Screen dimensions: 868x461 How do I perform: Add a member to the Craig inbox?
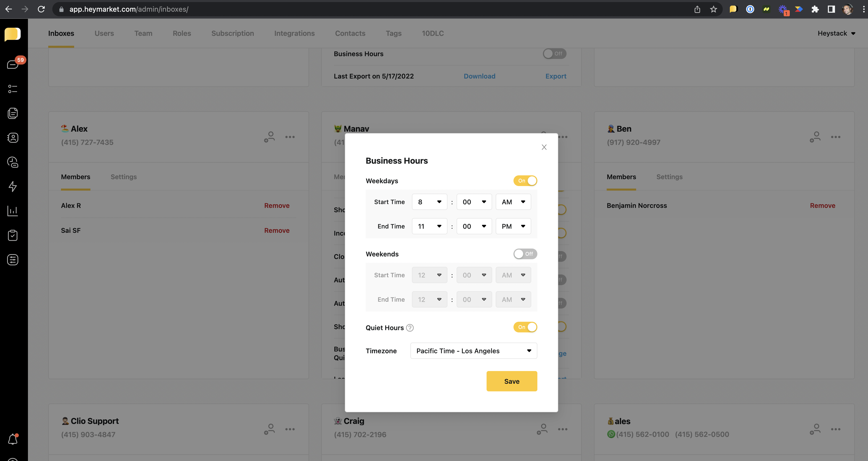click(542, 429)
